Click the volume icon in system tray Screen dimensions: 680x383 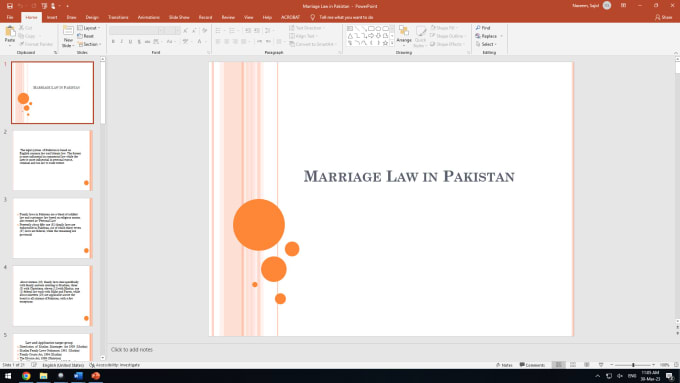pos(620,376)
